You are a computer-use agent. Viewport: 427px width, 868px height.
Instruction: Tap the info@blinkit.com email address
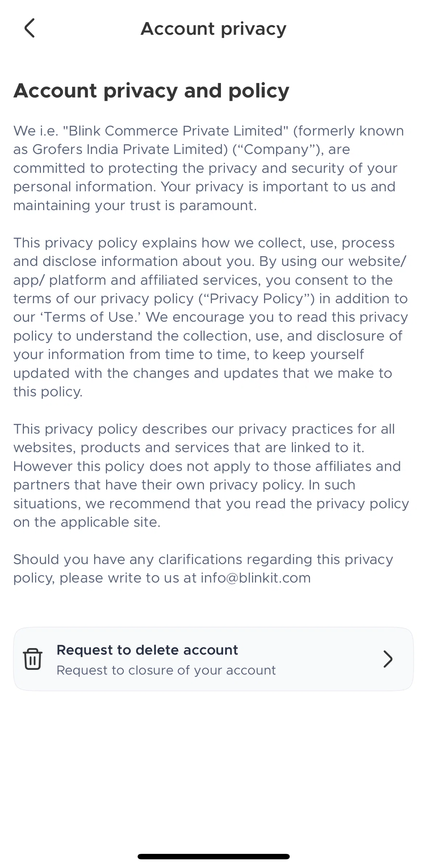[x=256, y=578]
